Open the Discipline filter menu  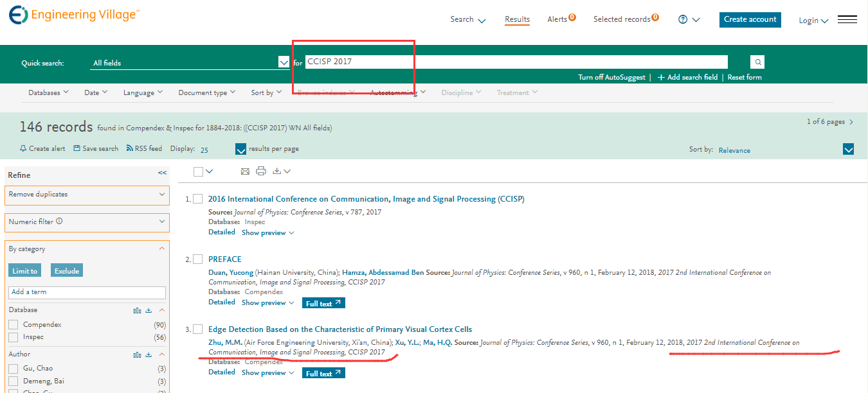[x=461, y=93]
